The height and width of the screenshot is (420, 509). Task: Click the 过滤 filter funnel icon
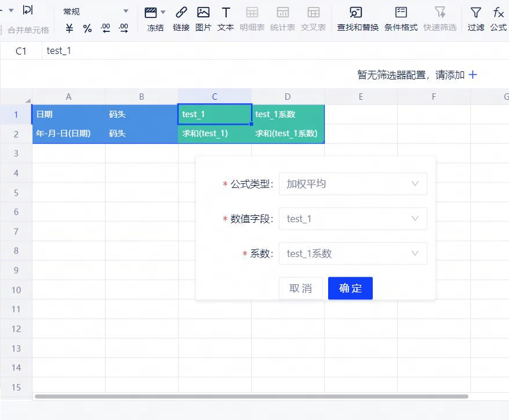[x=475, y=13]
